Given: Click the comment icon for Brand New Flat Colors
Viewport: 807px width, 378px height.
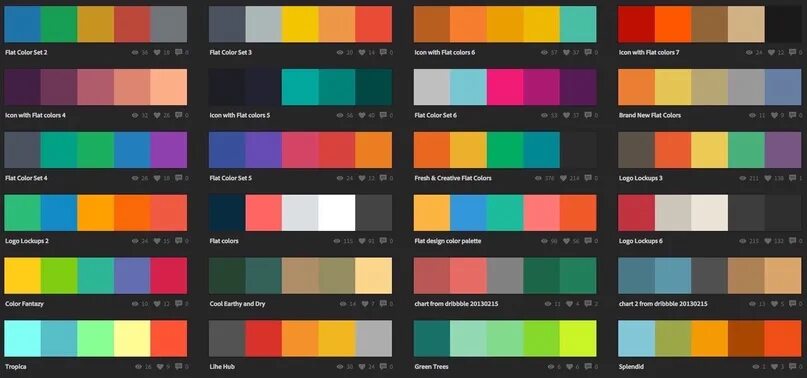Looking at the screenshot, I should click(793, 115).
